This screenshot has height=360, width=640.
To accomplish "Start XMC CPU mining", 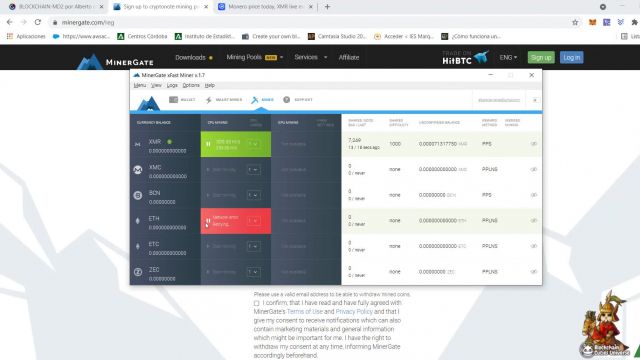I will tap(221, 170).
